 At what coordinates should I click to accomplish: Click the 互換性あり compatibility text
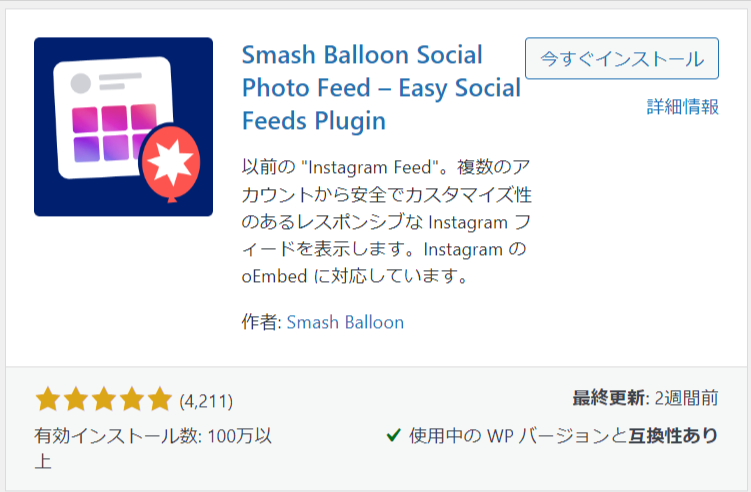673,435
